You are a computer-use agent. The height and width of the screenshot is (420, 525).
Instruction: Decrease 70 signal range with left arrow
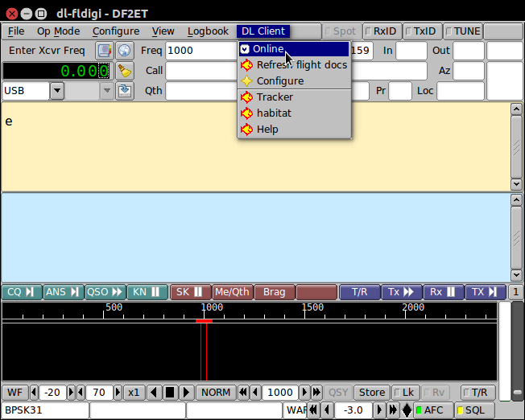[81, 392]
